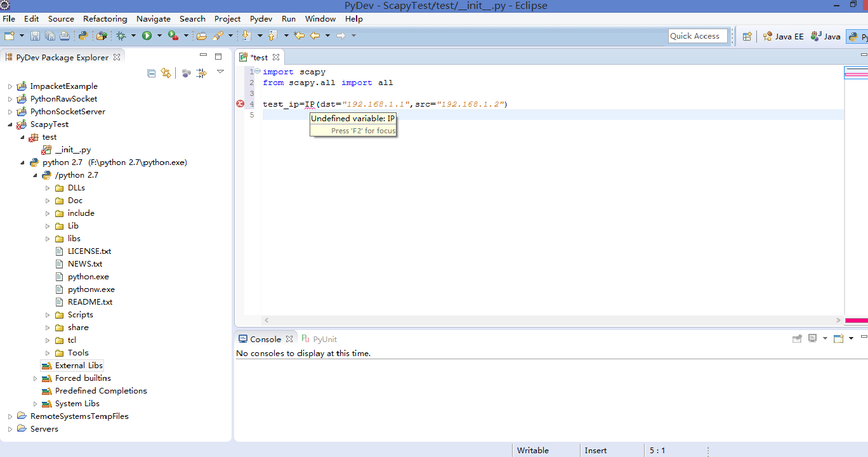The height and width of the screenshot is (457, 868).
Task: Click the Print toolbar icon
Action: tap(65, 36)
